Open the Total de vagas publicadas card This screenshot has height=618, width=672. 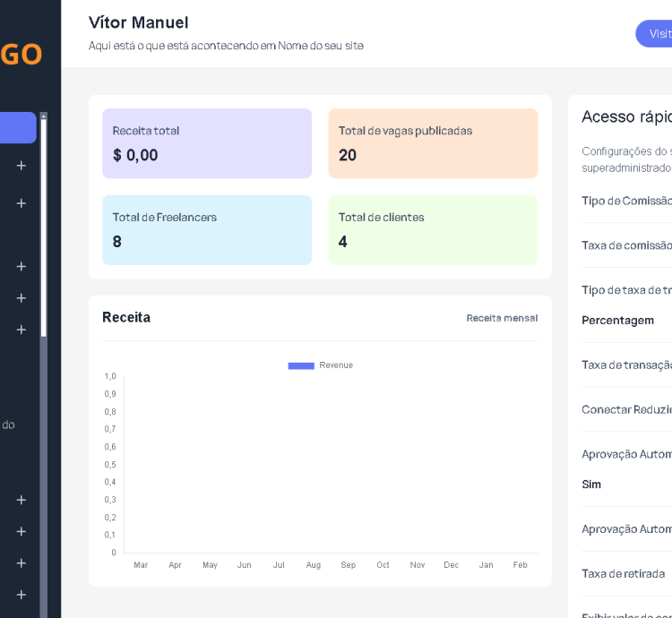[x=433, y=143]
